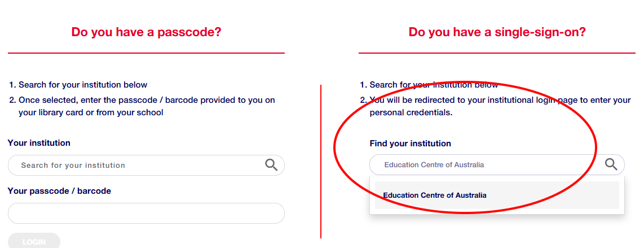Image resolution: width=644 pixels, height=248 pixels.
Task: Click the 'Your passcode / barcode' label
Action: (x=59, y=191)
